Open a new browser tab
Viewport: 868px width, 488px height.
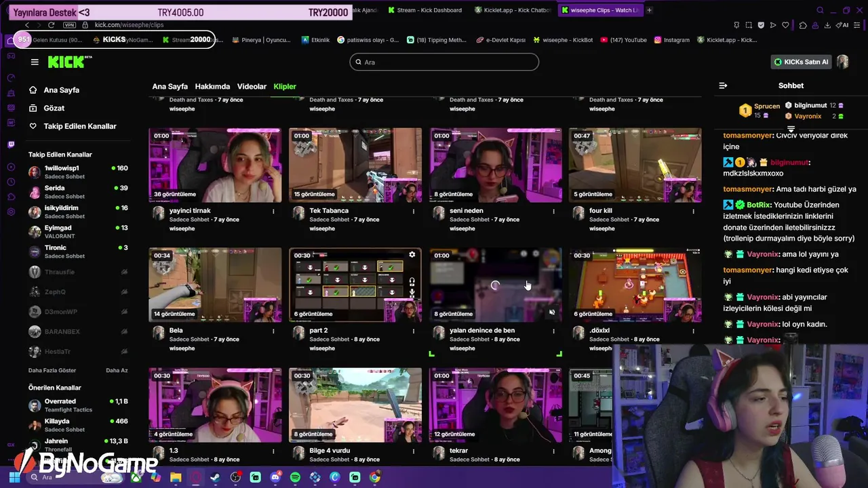point(649,10)
